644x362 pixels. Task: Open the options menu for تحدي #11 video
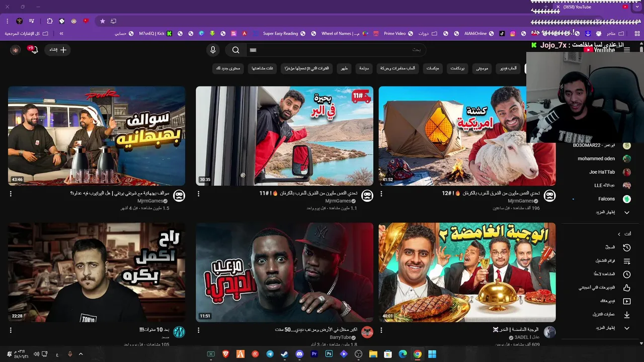tap(198, 194)
